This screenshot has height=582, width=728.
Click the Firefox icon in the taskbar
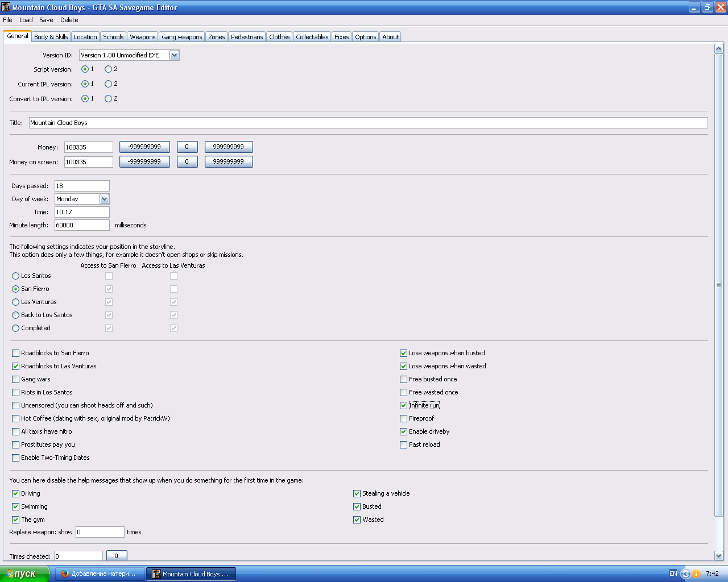click(x=64, y=573)
